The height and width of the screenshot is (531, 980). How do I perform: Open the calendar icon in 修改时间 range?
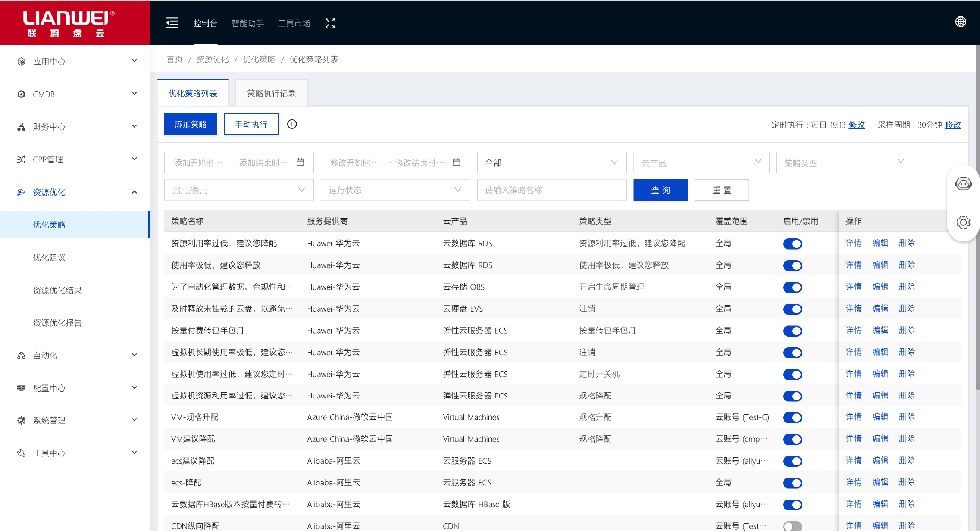click(x=457, y=162)
